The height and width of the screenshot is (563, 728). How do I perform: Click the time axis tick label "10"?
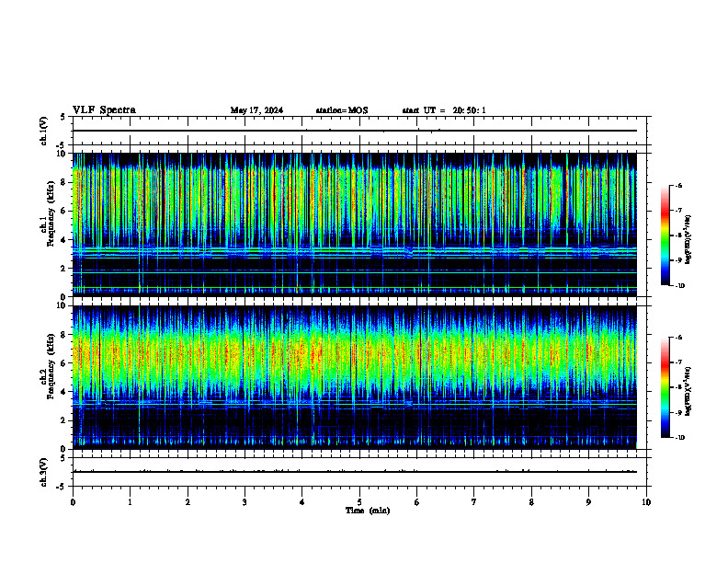coord(646,502)
